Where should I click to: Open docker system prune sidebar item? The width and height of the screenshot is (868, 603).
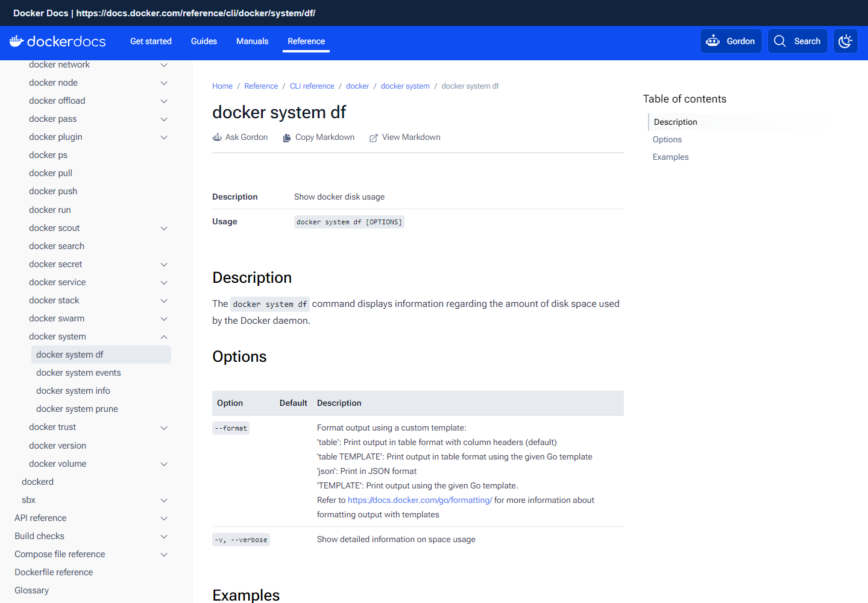pyautogui.click(x=77, y=409)
